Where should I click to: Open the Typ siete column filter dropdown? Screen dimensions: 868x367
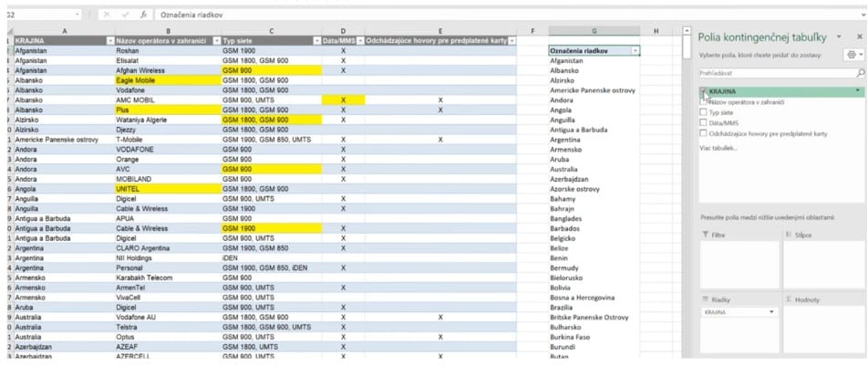pyautogui.click(x=317, y=40)
